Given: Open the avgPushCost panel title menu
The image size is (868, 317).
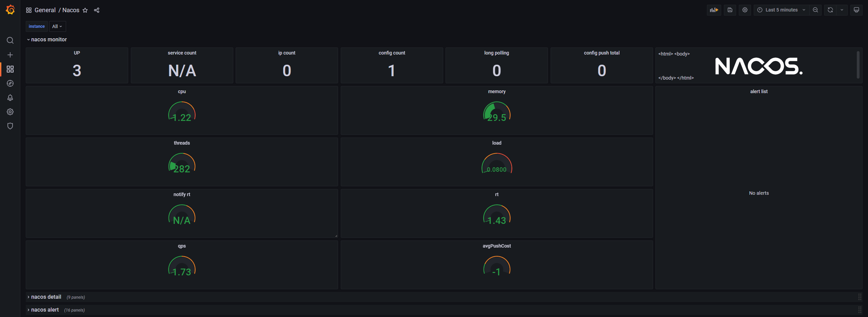Looking at the screenshot, I should pos(497,246).
